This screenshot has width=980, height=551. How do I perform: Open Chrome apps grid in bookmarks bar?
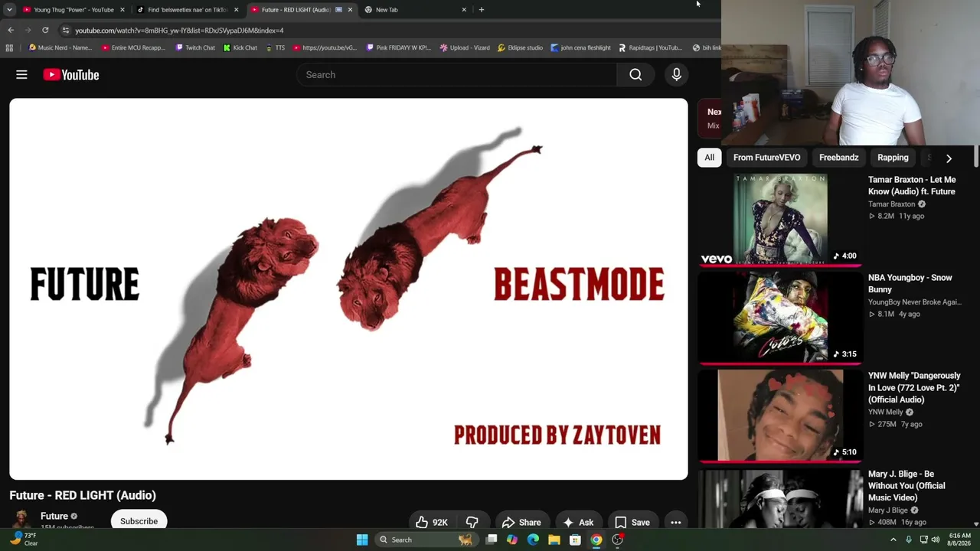[x=9, y=47]
